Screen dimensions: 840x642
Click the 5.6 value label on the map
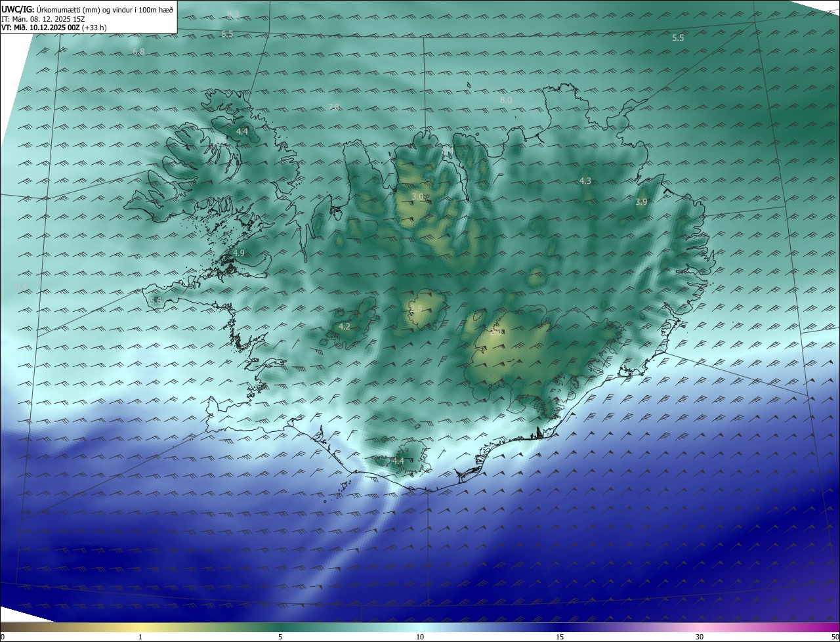coord(156,301)
